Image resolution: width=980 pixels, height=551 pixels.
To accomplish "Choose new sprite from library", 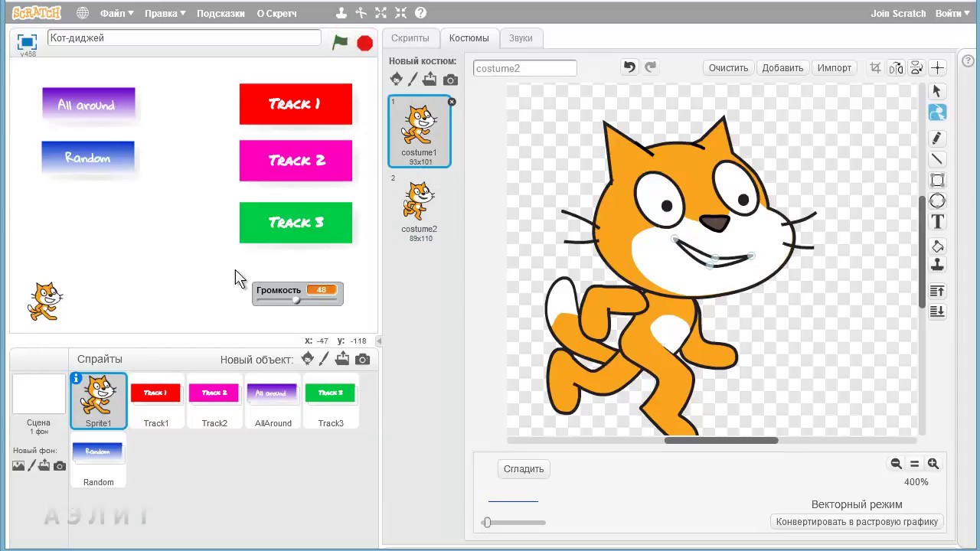I will click(x=308, y=359).
